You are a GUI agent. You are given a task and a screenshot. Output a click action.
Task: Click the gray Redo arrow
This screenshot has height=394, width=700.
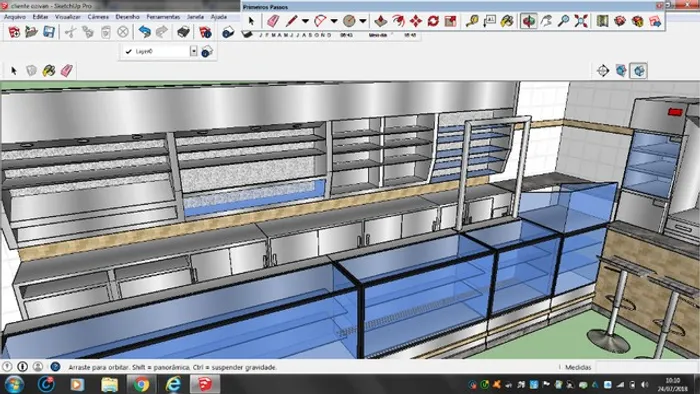(162, 32)
